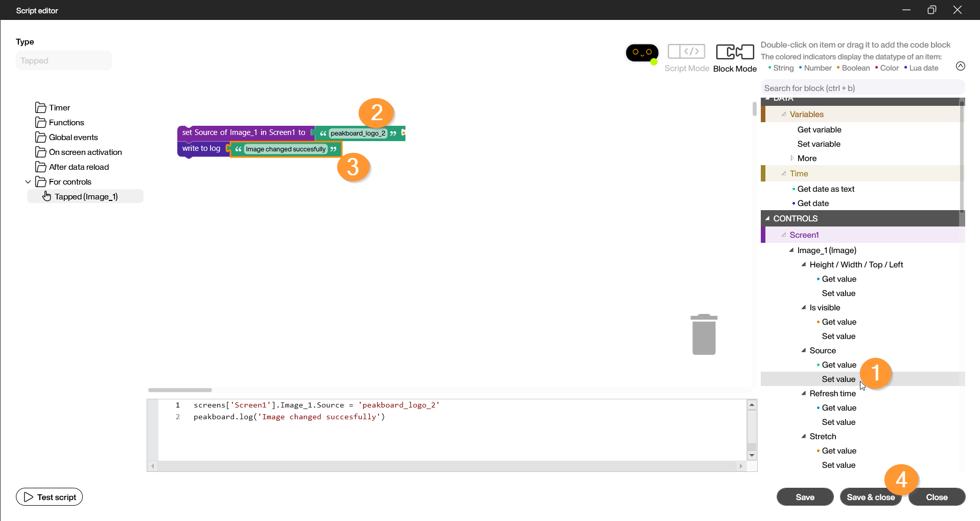Screen dimensions: 980x521
Task: Click the trash bin icon
Action: [x=704, y=334]
